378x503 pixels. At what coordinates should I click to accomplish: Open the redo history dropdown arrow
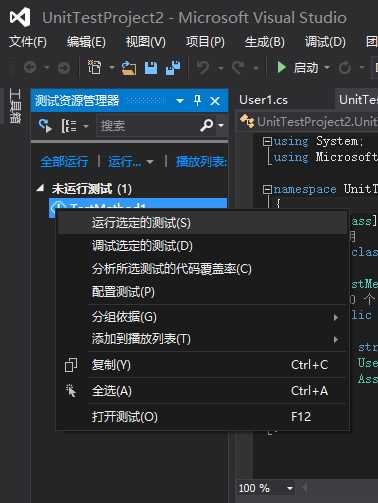tap(256, 68)
